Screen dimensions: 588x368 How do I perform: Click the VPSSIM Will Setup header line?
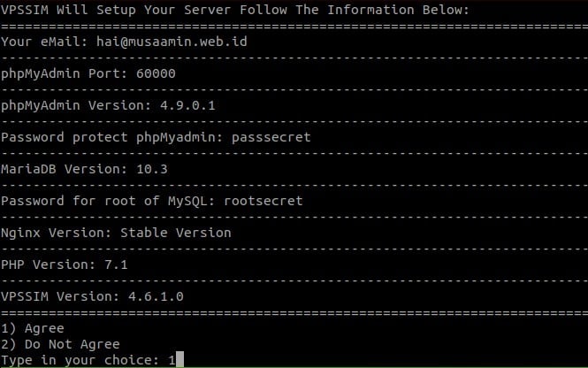(235, 10)
